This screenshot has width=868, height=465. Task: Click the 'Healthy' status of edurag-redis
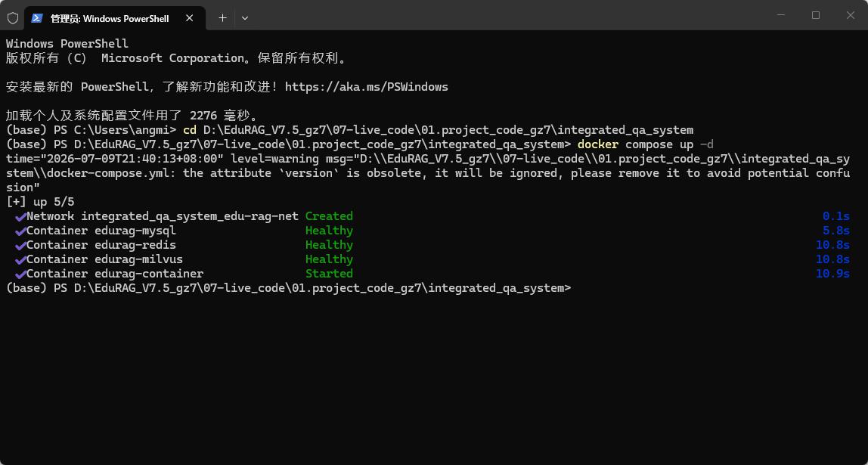pyautogui.click(x=329, y=245)
